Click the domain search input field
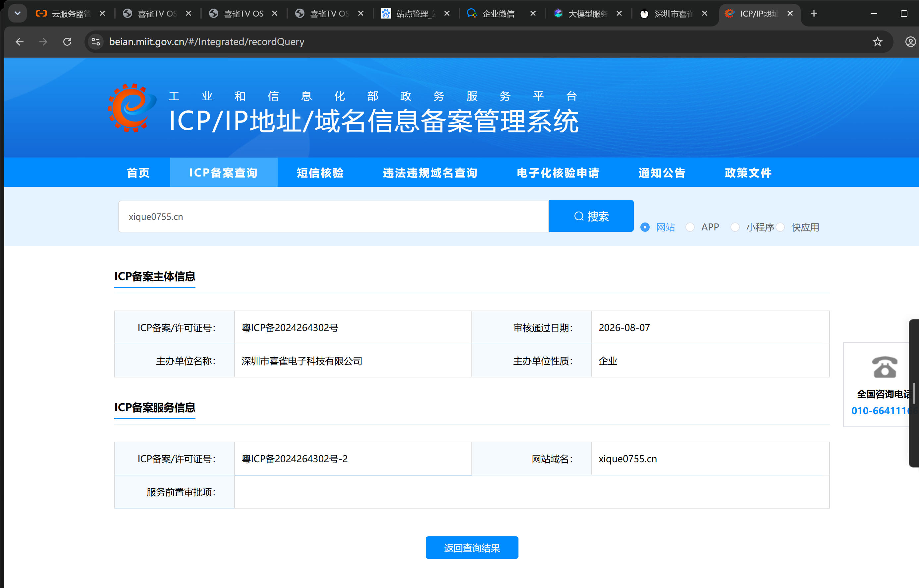The image size is (919, 588). [334, 217]
